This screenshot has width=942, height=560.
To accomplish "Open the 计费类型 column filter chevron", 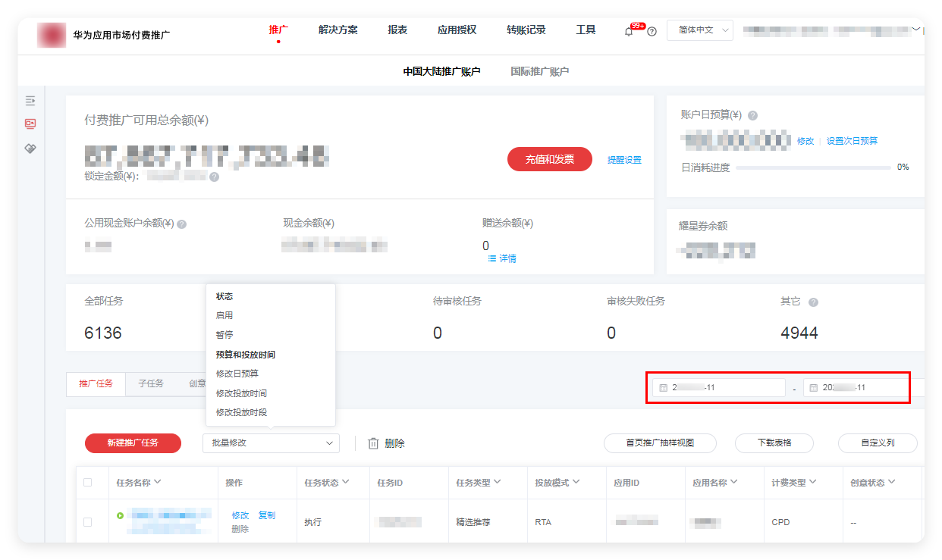I will tap(813, 482).
